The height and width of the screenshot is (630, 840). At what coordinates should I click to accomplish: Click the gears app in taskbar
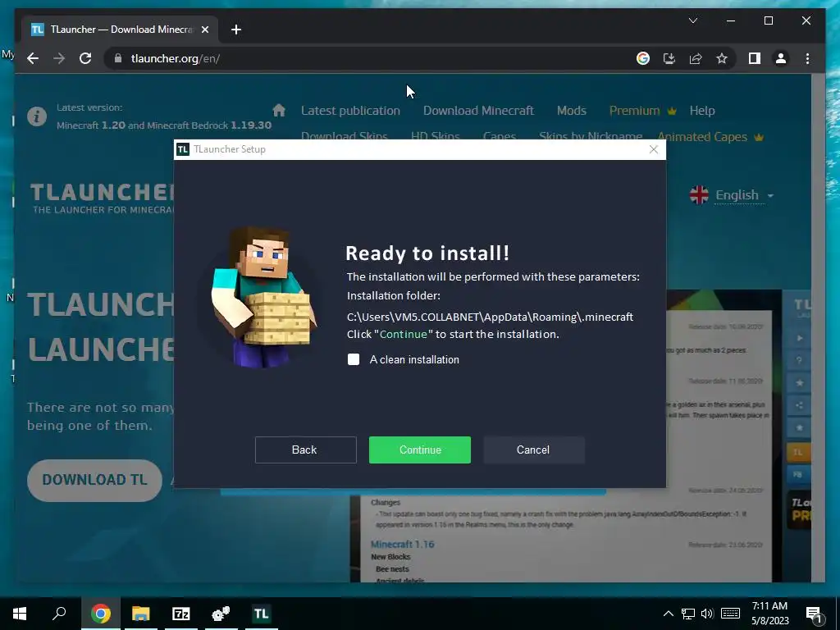click(x=221, y=614)
